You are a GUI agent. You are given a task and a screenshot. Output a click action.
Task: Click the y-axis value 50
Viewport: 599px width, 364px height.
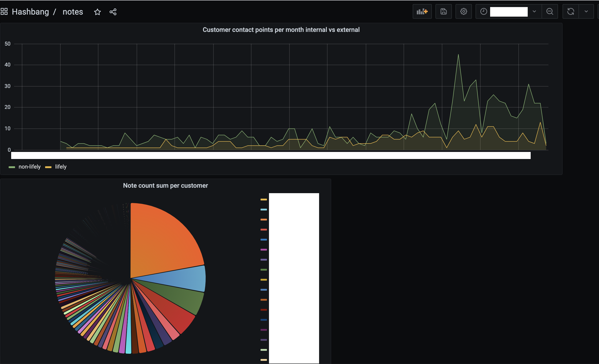click(x=8, y=44)
